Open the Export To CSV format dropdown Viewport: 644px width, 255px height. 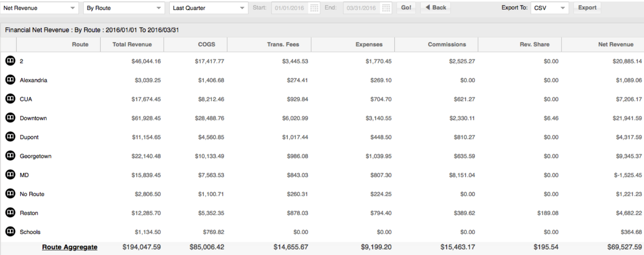coord(550,8)
